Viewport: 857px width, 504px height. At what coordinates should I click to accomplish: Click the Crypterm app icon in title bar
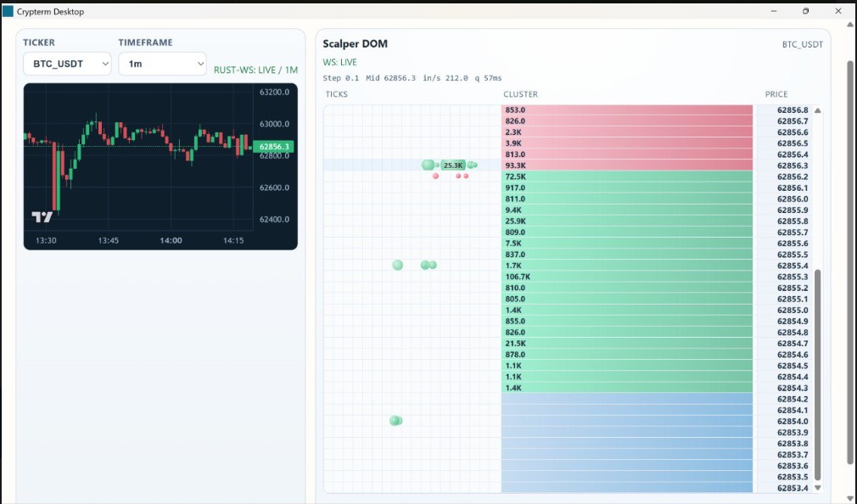tap(8, 12)
